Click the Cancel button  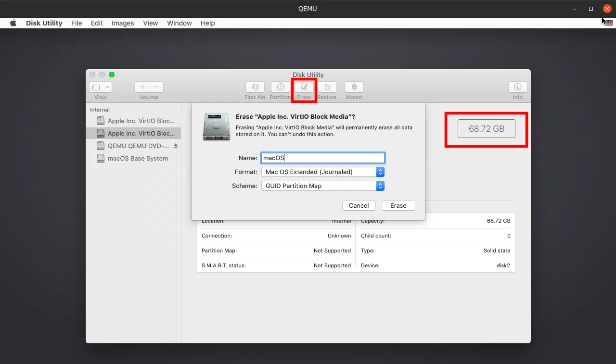[359, 205]
